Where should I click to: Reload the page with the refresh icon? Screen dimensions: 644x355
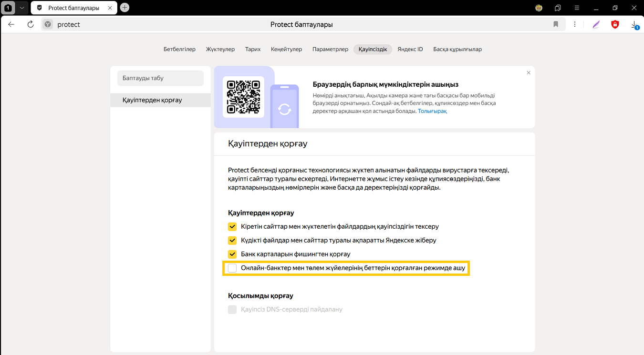[x=31, y=24]
